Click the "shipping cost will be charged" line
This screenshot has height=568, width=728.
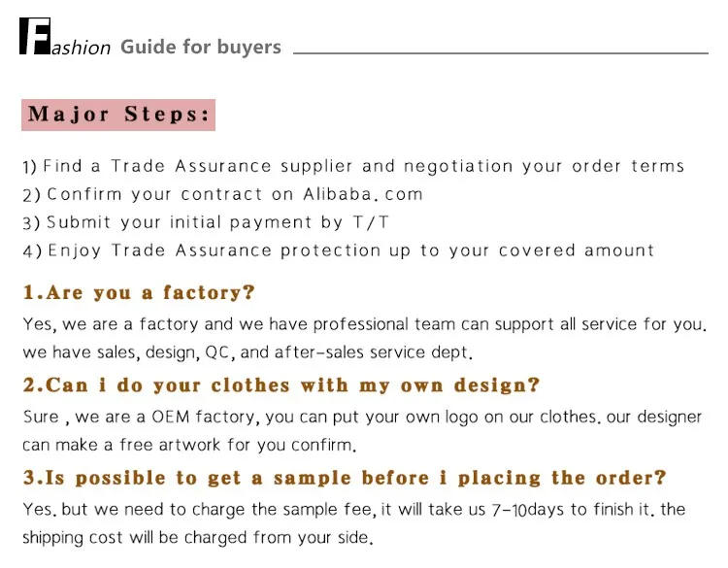pyautogui.click(x=198, y=537)
